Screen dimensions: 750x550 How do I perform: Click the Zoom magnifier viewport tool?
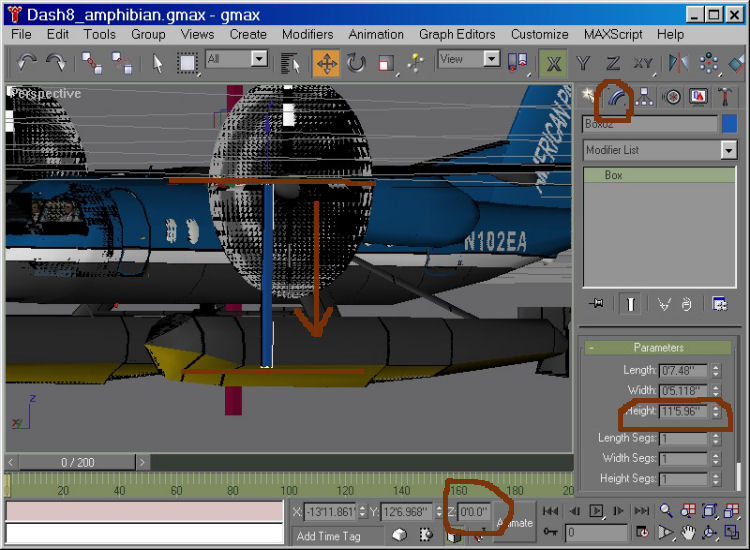pyautogui.click(x=666, y=512)
